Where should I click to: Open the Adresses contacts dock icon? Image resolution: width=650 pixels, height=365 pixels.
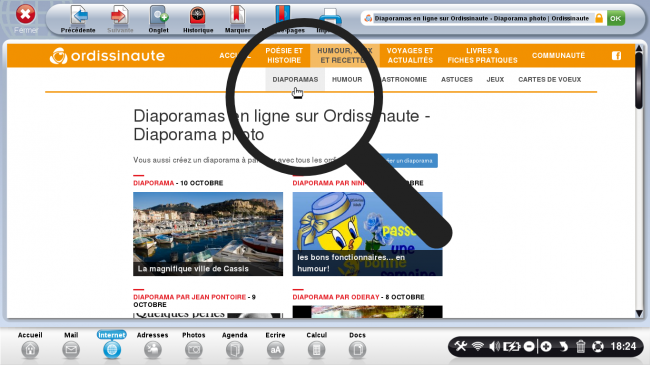[153, 350]
